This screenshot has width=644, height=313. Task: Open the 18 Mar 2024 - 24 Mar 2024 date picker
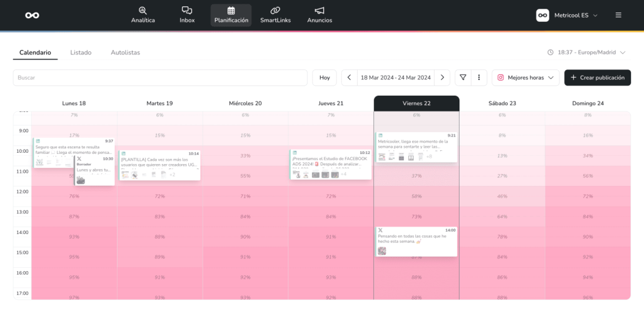point(396,78)
